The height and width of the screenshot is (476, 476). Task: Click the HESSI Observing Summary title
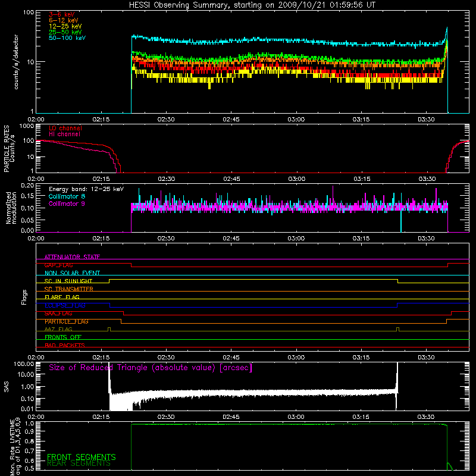click(252, 5)
